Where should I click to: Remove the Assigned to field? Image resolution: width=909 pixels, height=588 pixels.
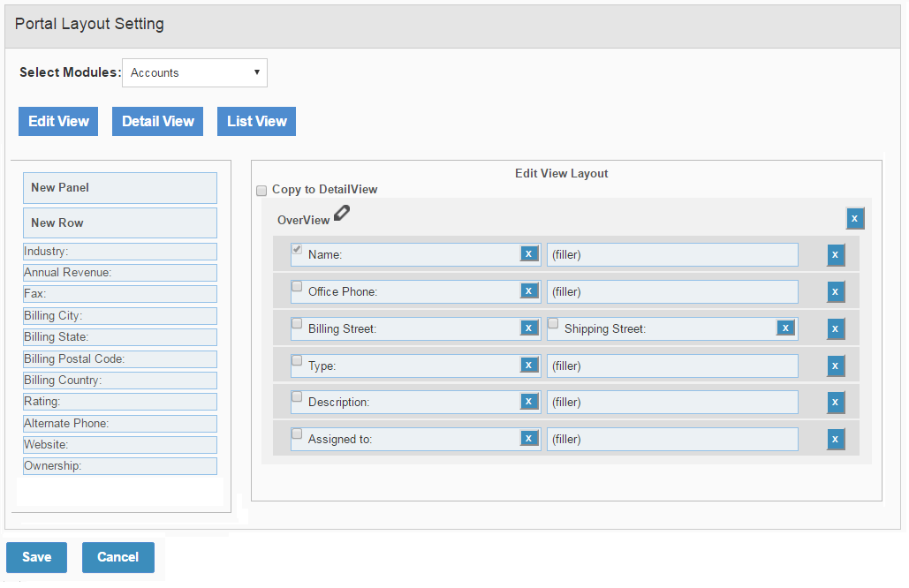pos(528,439)
